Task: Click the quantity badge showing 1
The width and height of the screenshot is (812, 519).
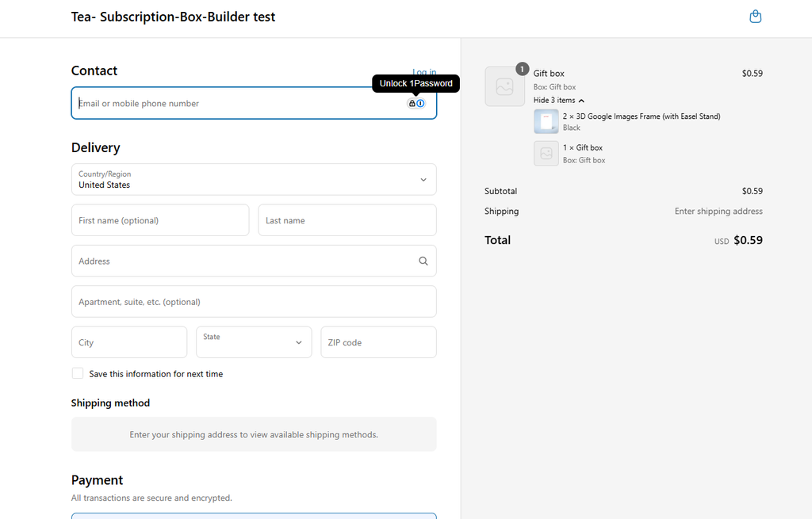Action: pyautogui.click(x=522, y=68)
